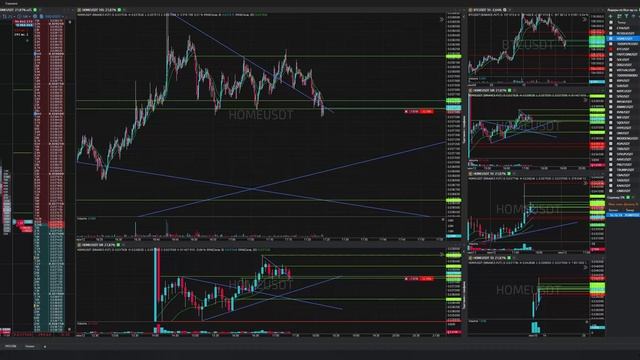Click green link indicator in order book header
Screen dimensions: 640x360
click(35, 10)
